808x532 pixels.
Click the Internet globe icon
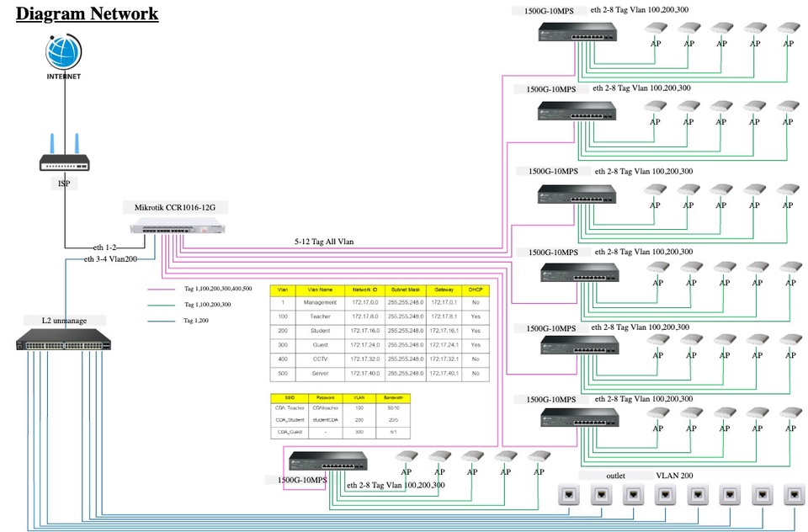tap(64, 52)
